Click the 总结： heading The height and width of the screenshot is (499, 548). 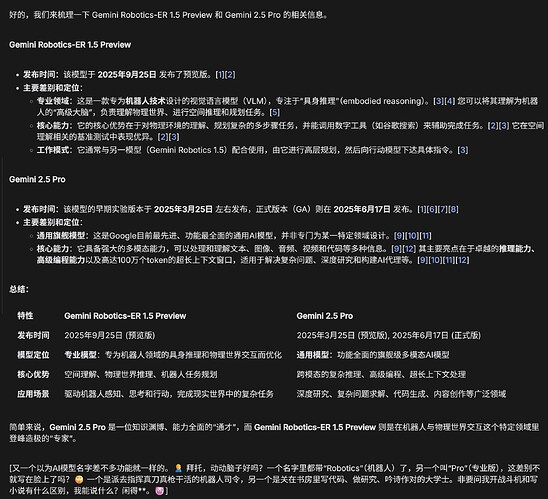(19, 289)
